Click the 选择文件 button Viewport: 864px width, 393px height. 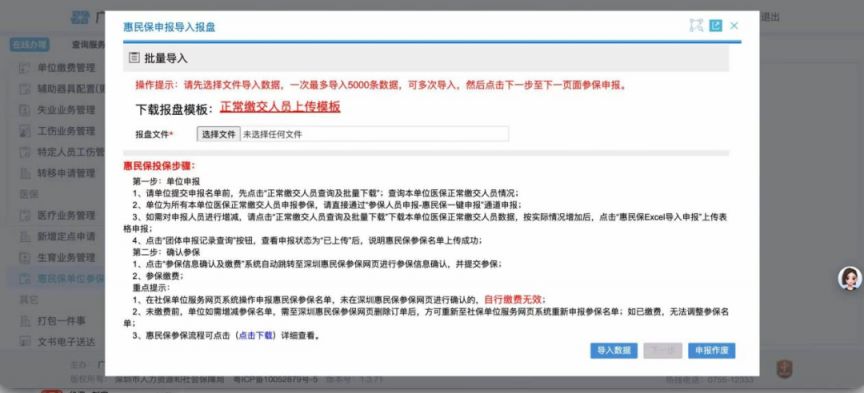coord(218,134)
